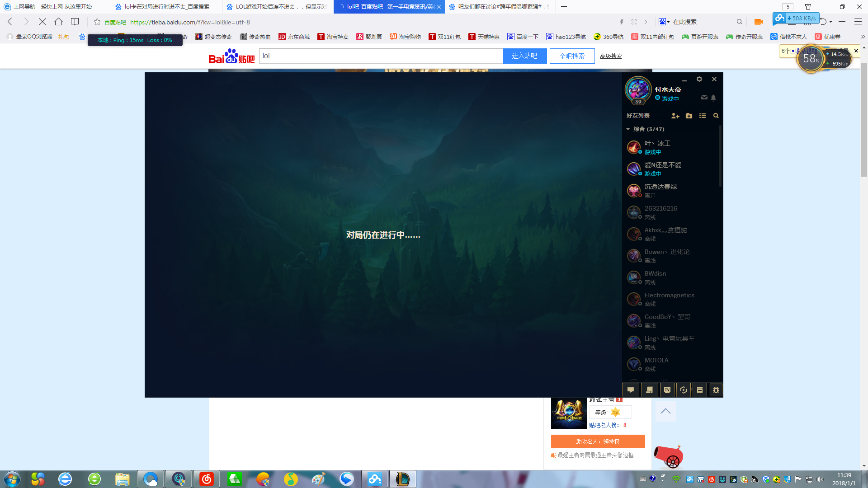Report a bug using the bug icon
868x488 pixels.
click(x=716, y=390)
